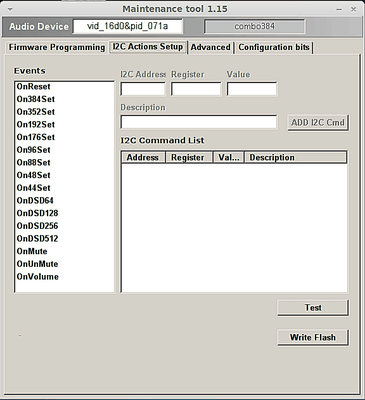Click the Test button
The width and height of the screenshot is (365, 400).
[313, 308]
